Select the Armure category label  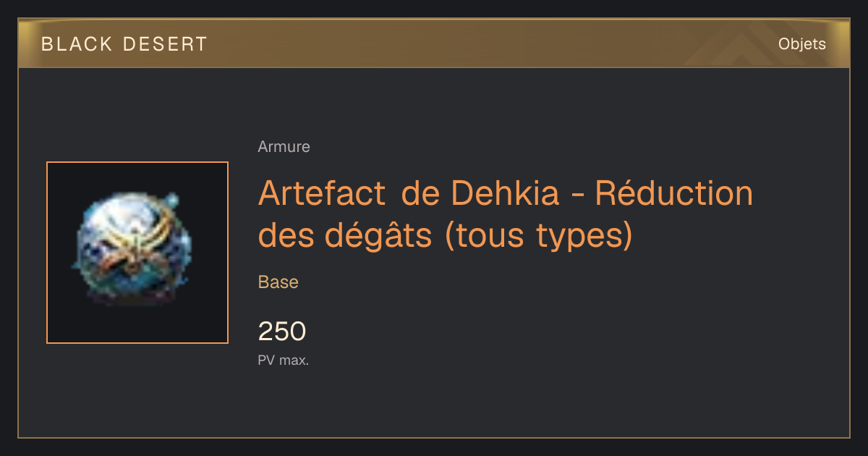[x=284, y=147]
